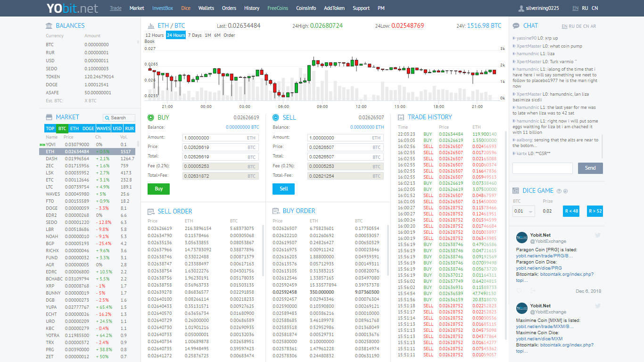Like the Paragon Coin tweet with heart icon

tap(520, 291)
